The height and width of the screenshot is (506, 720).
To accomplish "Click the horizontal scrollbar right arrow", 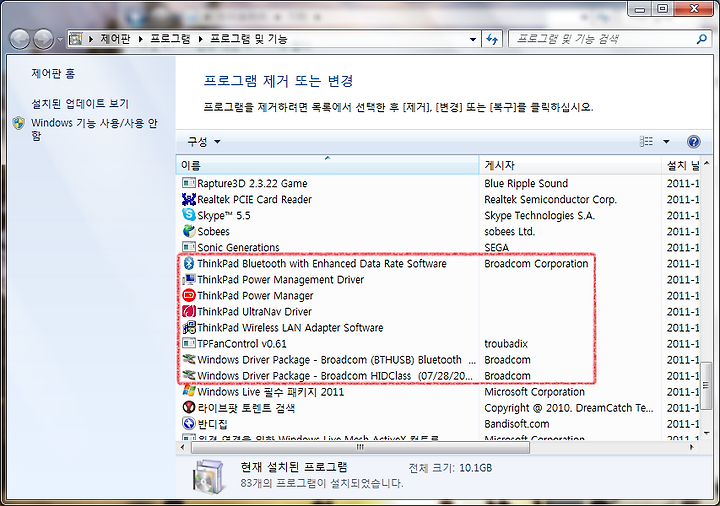I will 692,447.
